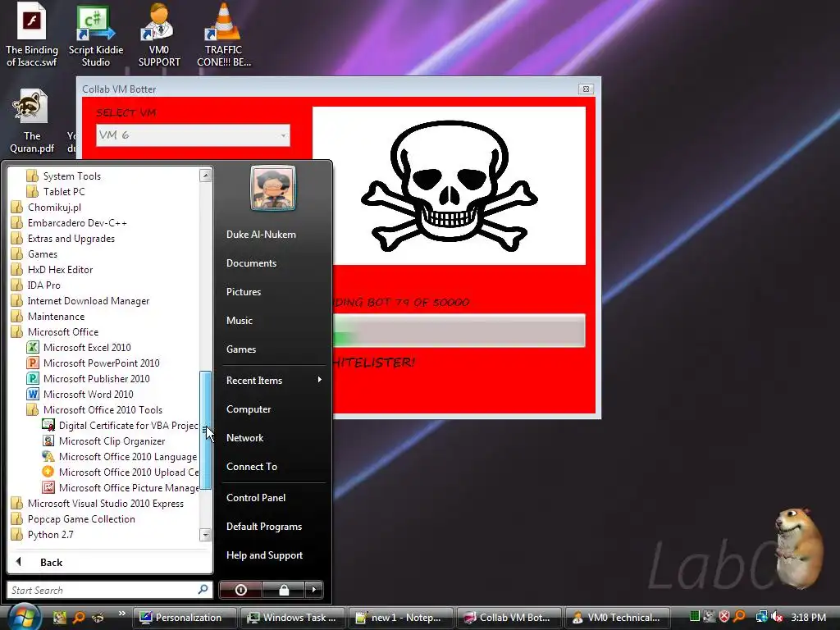This screenshot has height=630, width=840.
Task: Open Microsoft Office 2010 Language Preferences
Action: 120,456
